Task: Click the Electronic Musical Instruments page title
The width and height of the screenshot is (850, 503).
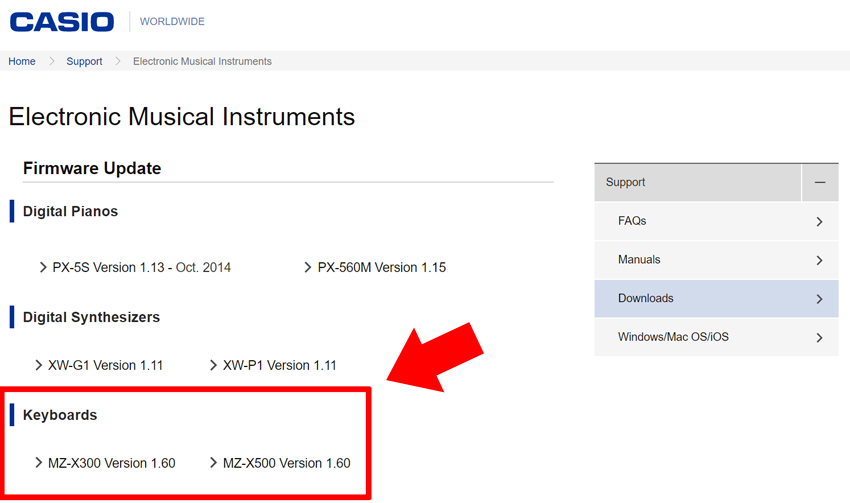Action: coord(182,117)
